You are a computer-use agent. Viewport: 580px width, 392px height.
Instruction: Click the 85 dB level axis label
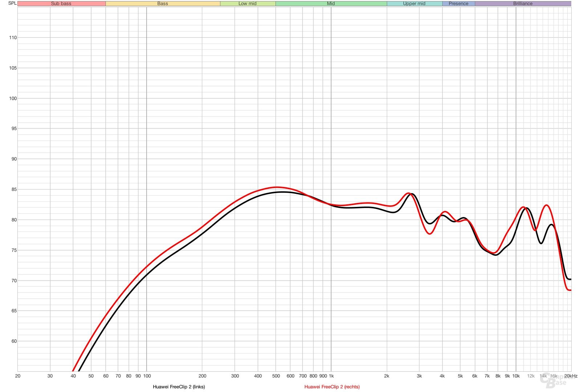point(14,189)
